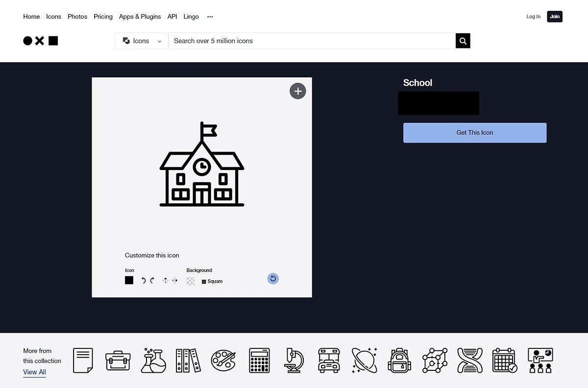Viewport: 588px width, 388px height.
Task: Follow the View All collection link
Action: point(34,372)
